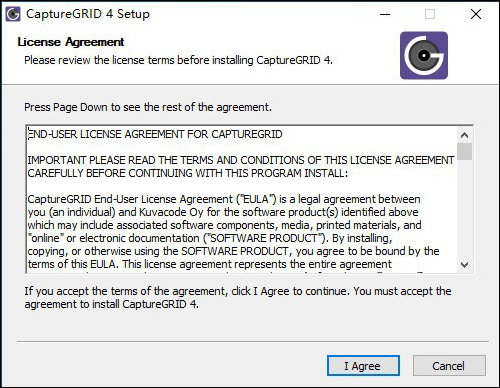
Task: Click the license scrollbar down arrow
Action: (x=464, y=265)
